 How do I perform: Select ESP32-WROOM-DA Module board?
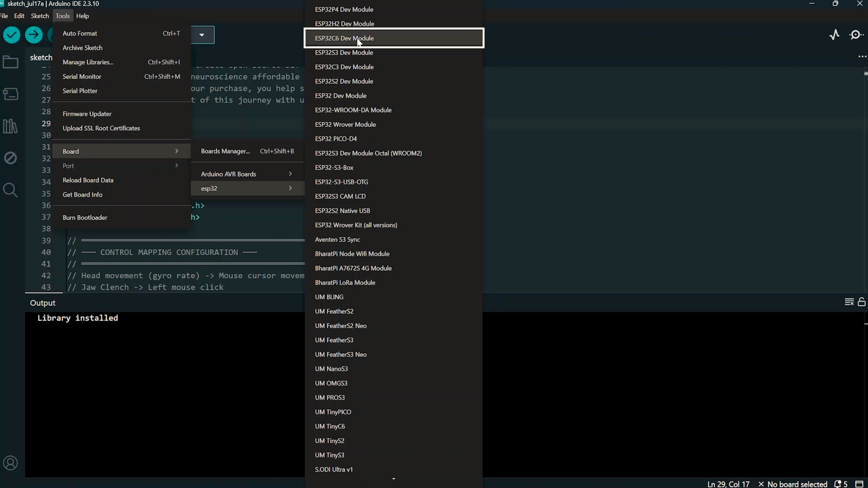tap(394, 110)
